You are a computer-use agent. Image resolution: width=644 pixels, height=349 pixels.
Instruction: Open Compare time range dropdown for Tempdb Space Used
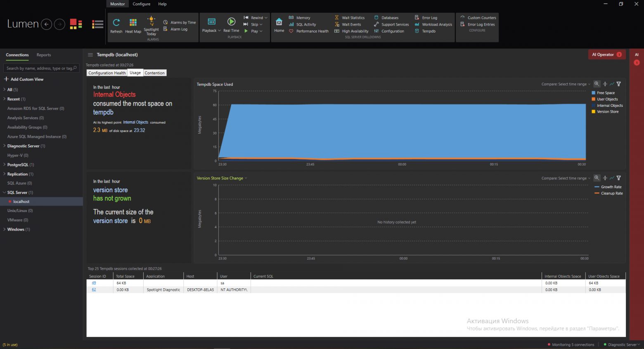coord(566,84)
